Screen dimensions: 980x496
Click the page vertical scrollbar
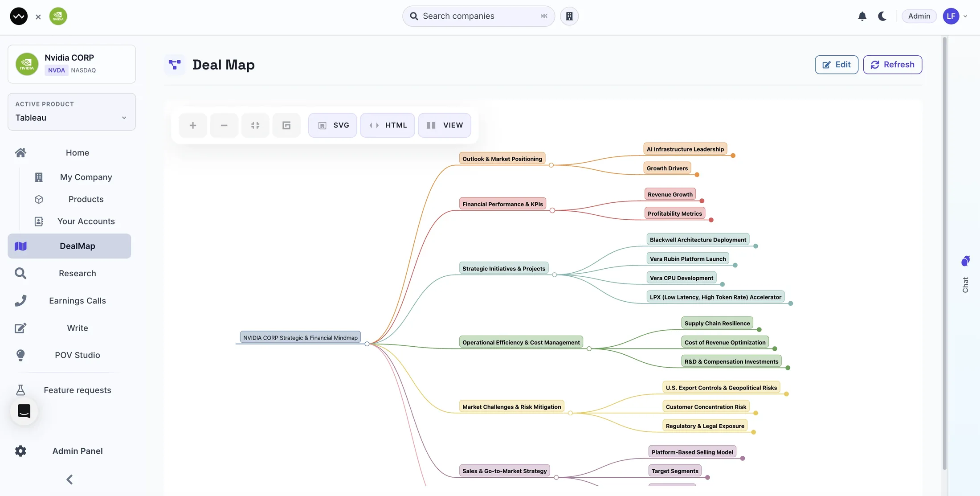pyautogui.click(x=944, y=254)
